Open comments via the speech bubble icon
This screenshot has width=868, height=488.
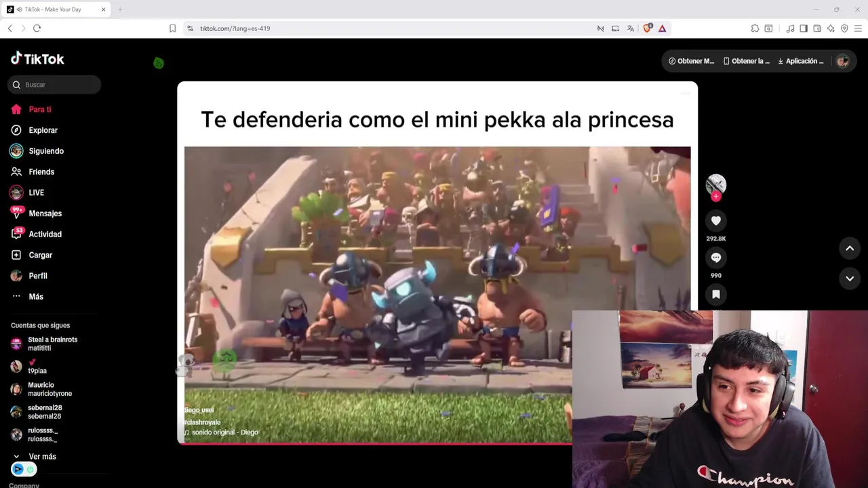pyautogui.click(x=715, y=258)
